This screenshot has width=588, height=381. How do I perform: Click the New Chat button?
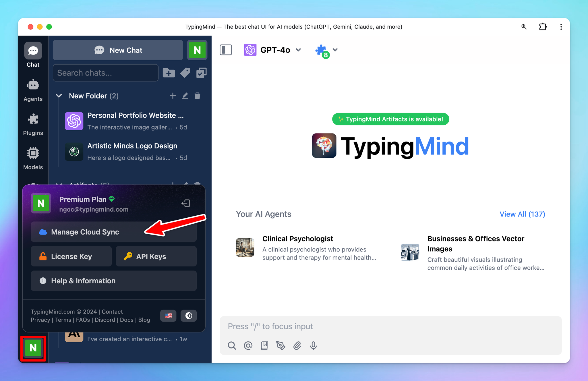point(118,50)
